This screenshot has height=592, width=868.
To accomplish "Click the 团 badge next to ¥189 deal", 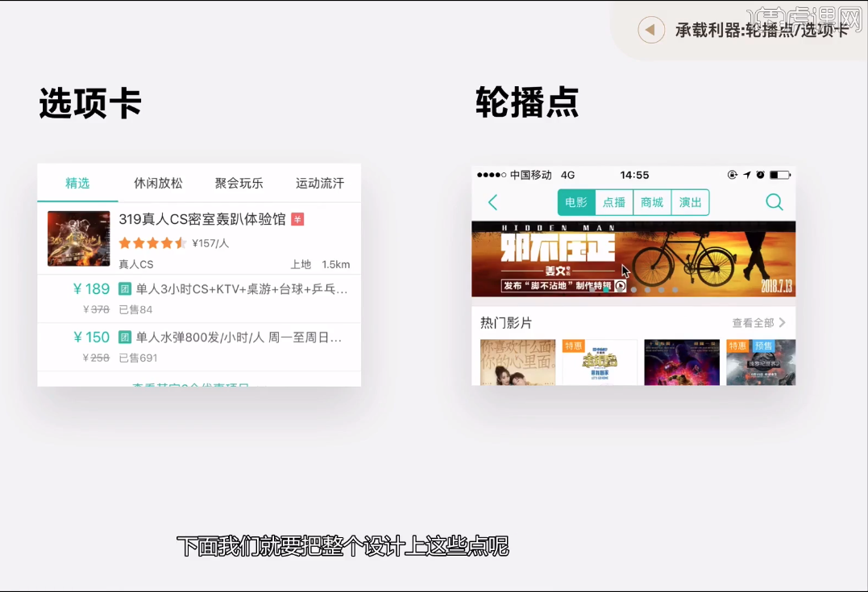I will click(125, 289).
